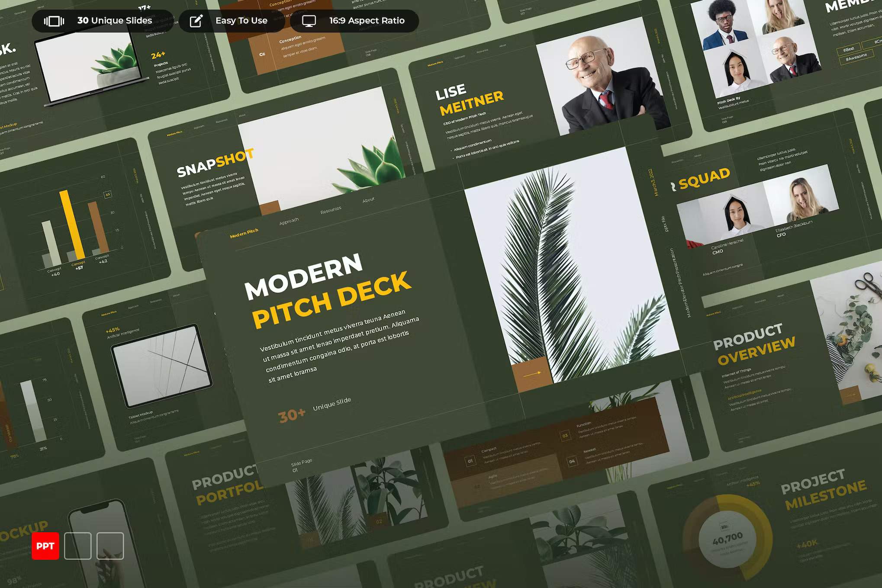Click the donut chart showing 40,700

pos(728,539)
